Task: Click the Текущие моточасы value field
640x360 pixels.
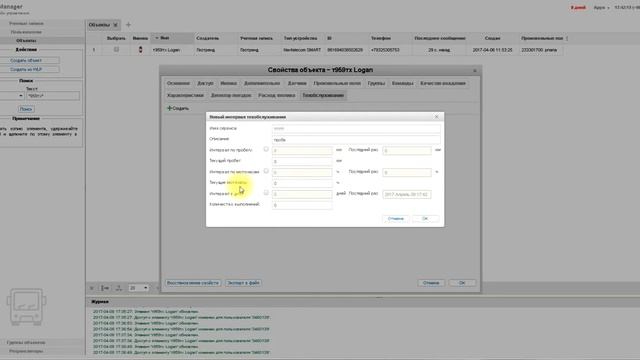Action: (302, 183)
